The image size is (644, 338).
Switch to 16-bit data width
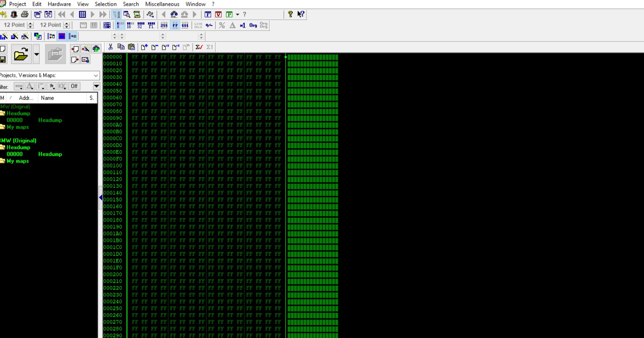[130, 25]
